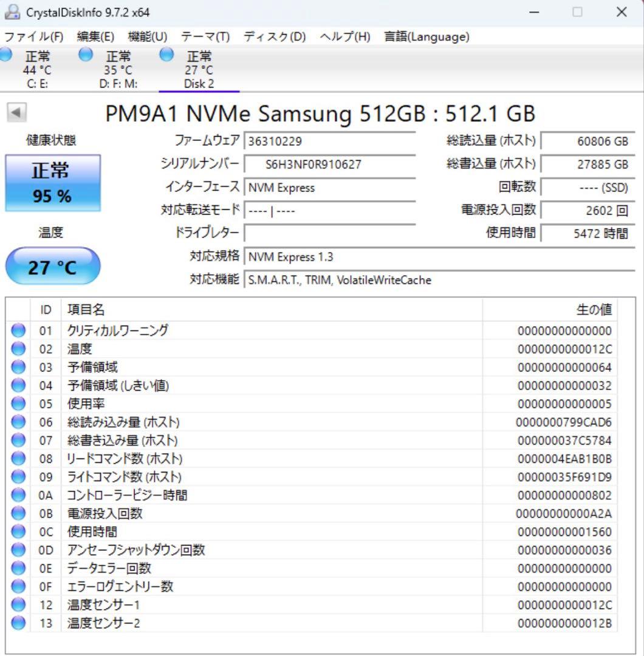The image size is (644, 656).
Task: Select the クリティカルワーニング attribute name
Action: tap(118, 330)
